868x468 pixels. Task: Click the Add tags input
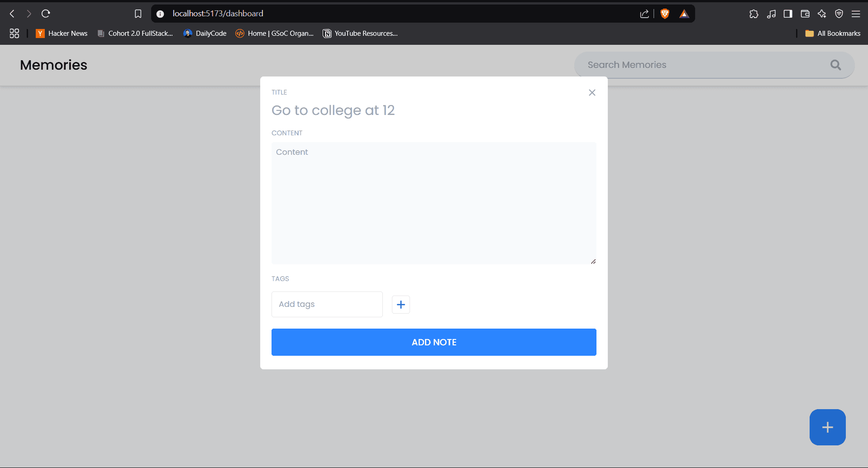coord(327,305)
